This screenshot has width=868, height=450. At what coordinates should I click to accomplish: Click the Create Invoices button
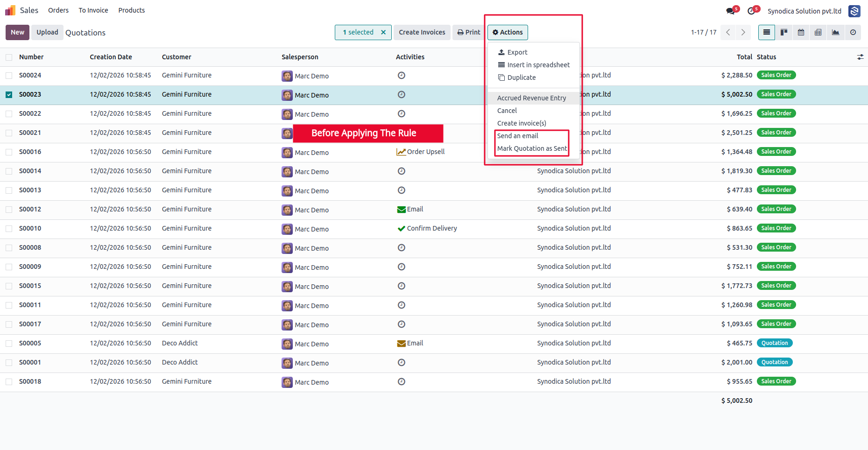pos(422,32)
